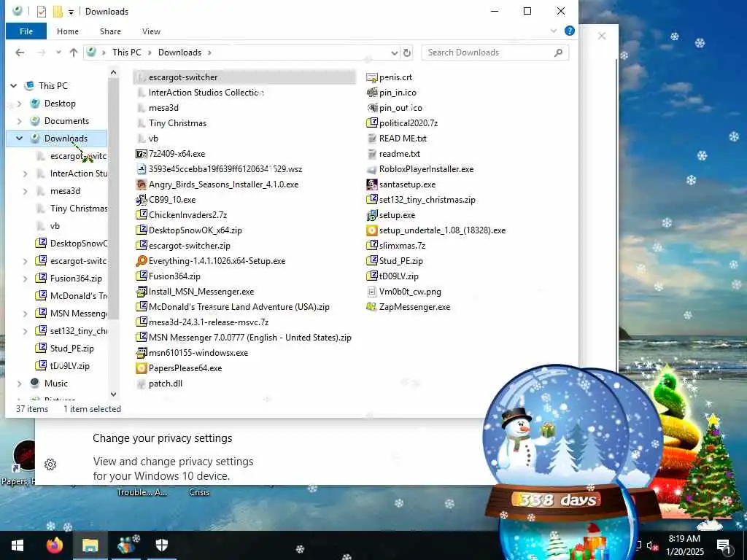Image resolution: width=747 pixels, height=560 pixels.
Task: Select the Everything-1.4.1.1026.x64-Setup.exe icon
Action: [x=141, y=261]
